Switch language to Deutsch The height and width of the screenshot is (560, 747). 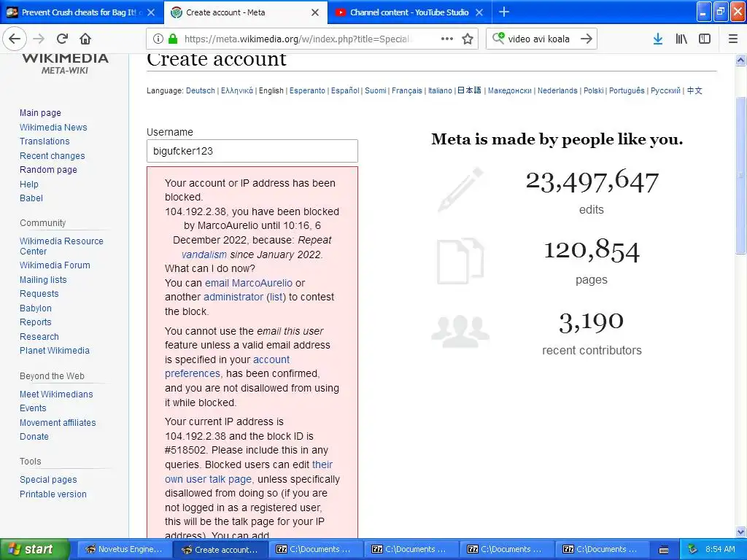[x=201, y=90]
